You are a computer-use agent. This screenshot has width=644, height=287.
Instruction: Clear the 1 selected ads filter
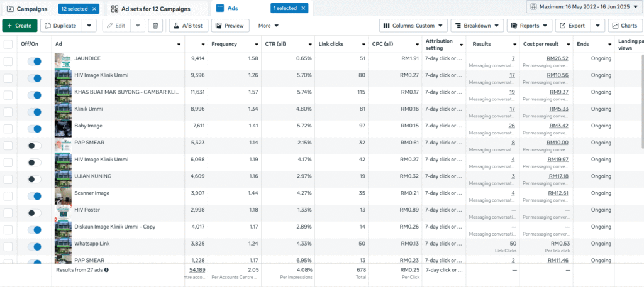[303, 9]
